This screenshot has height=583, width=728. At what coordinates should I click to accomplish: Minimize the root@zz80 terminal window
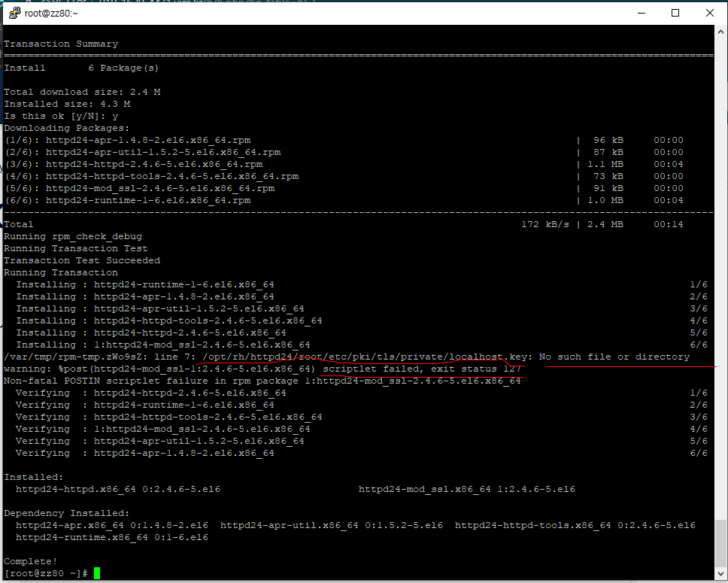click(642, 13)
